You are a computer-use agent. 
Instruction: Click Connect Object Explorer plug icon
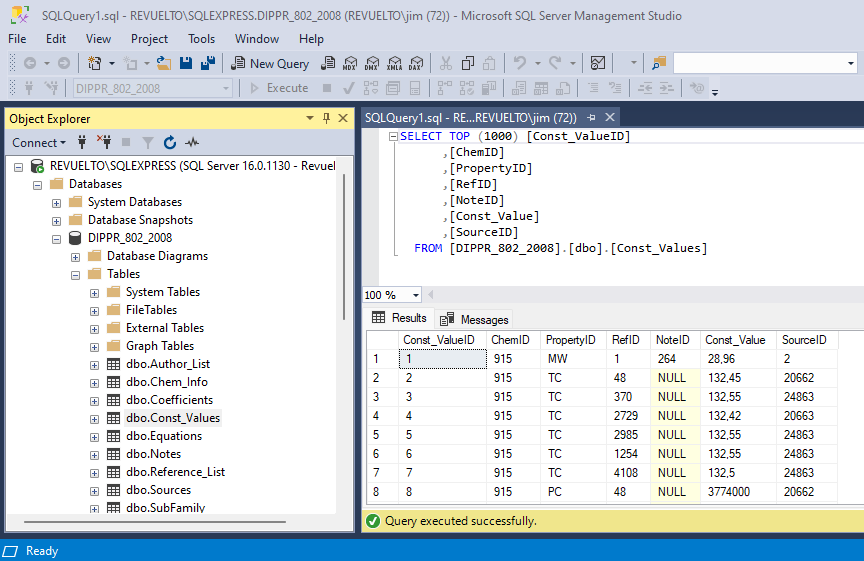(82, 143)
